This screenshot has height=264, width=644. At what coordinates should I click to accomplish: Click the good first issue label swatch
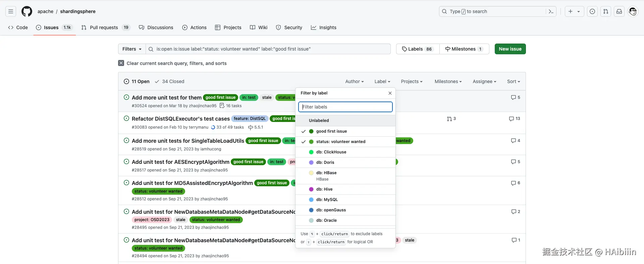point(311,131)
